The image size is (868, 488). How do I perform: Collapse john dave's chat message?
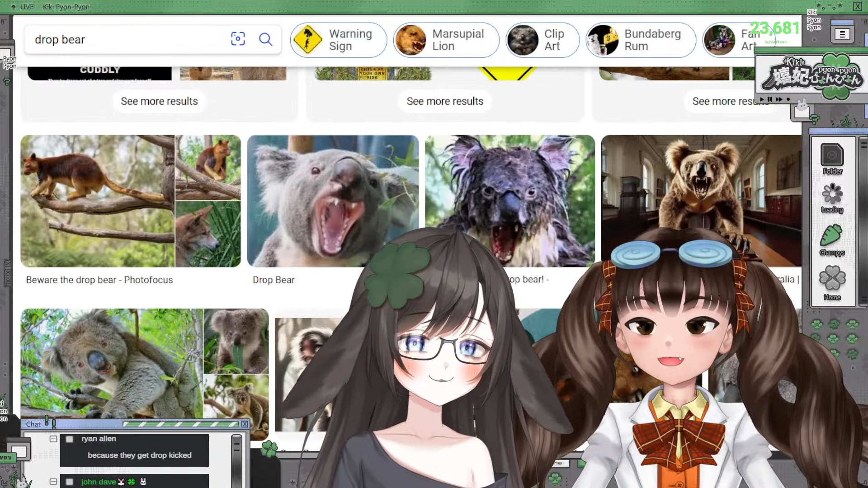(53, 482)
